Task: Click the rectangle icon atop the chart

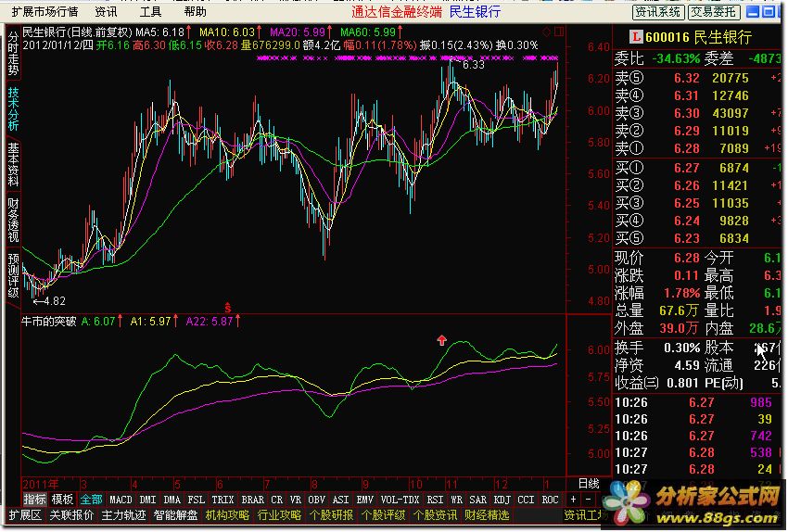Action: coord(559,32)
